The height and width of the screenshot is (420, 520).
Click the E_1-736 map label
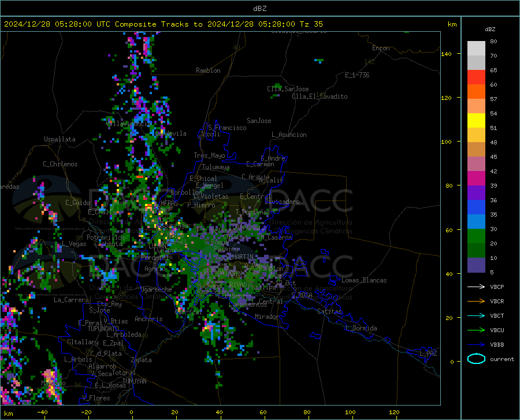pos(357,75)
